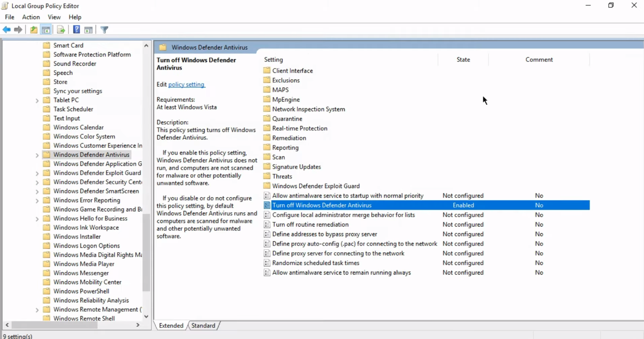Select Windows Media Player in the tree
Screen dimensions: 644x339
(84, 264)
